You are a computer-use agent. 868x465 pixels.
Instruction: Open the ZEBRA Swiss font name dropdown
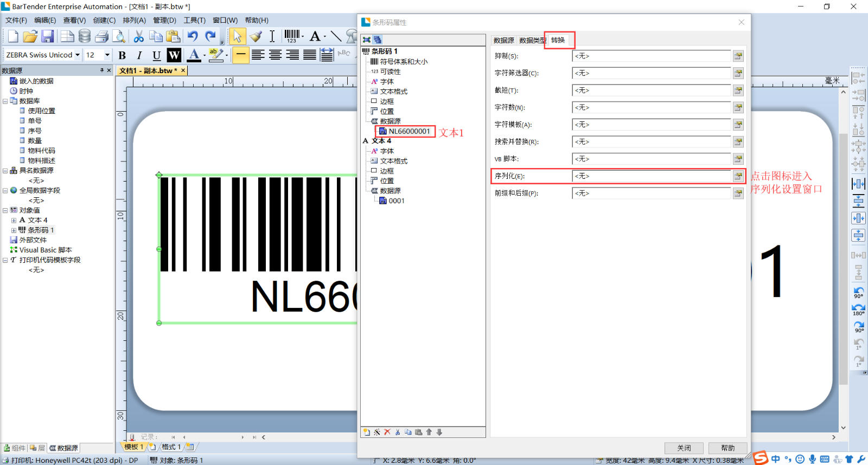(78, 55)
